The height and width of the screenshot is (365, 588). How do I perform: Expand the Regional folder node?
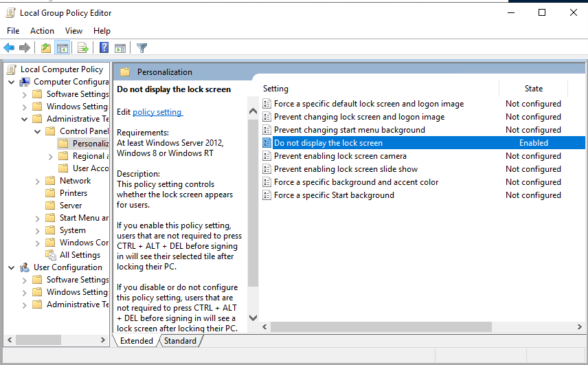click(50, 157)
